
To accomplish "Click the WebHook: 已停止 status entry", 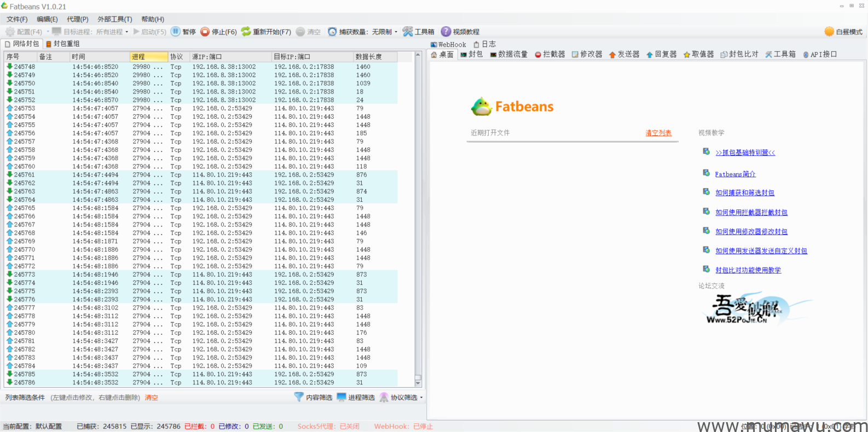I will pos(403,427).
